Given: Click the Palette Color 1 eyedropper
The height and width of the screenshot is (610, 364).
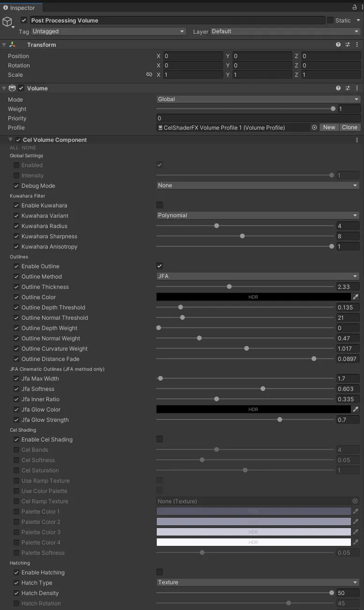Looking at the screenshot, I should [x=356, y=512].
